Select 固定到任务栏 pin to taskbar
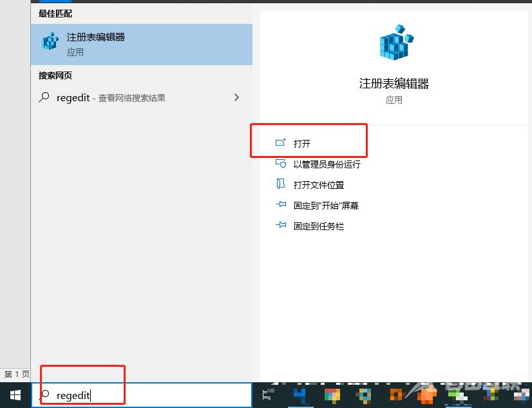This screenshot has height=408, width=532. click(x=310, y=226)
